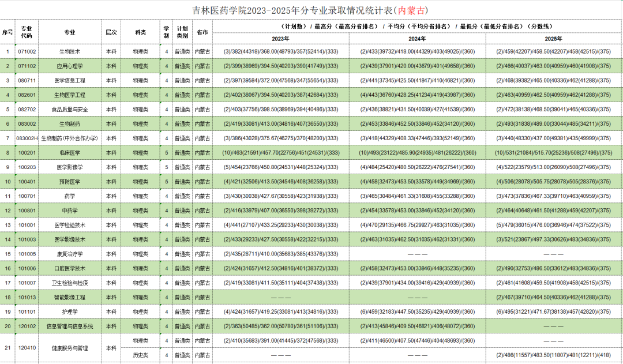This screenshot has height=364, width=623.
Task: Click the header describing 计划数/最高分/平均分/最低分
Action: coord(417,26)
